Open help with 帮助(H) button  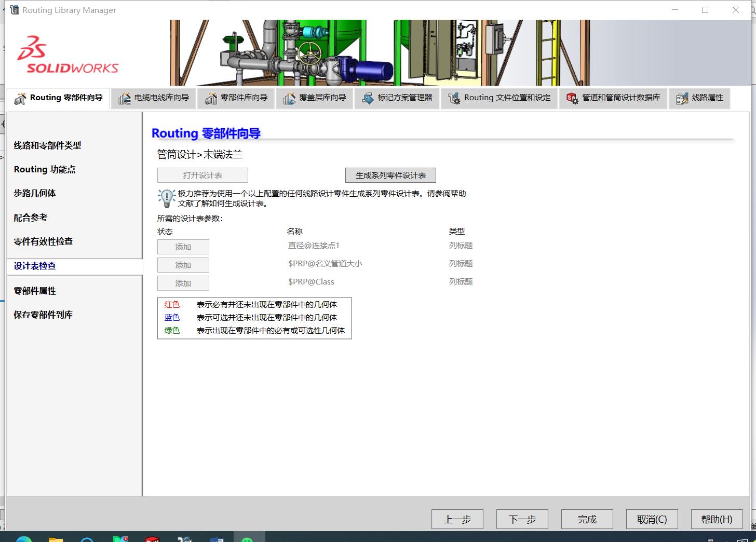coord(717,519)
